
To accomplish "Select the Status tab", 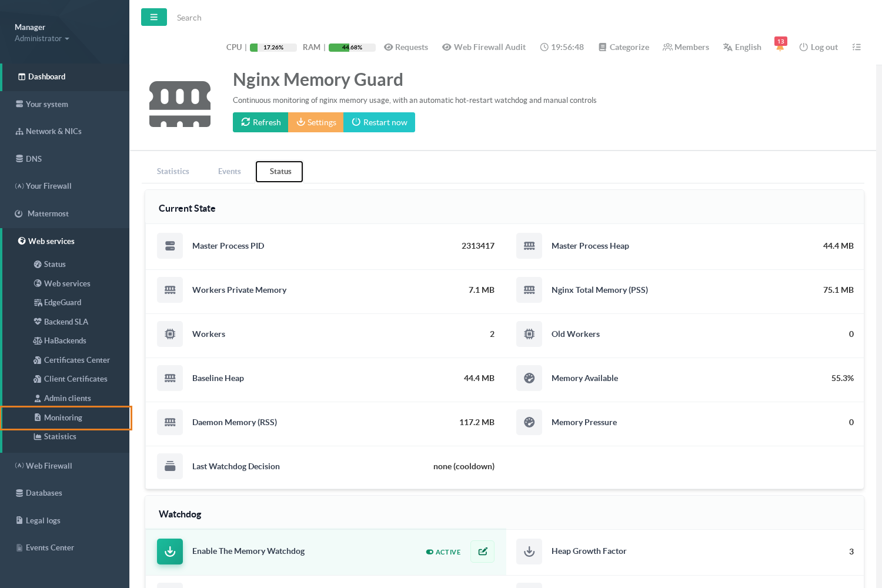I will click(x=280, y=171).
